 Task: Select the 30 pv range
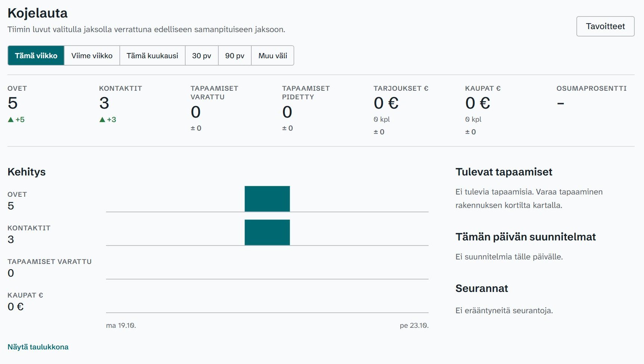[202, 56]
